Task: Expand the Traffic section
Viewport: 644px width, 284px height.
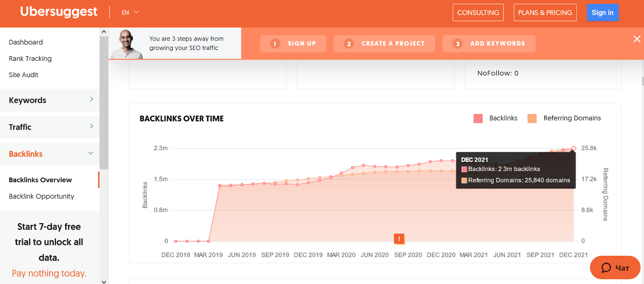Action: 50,127
